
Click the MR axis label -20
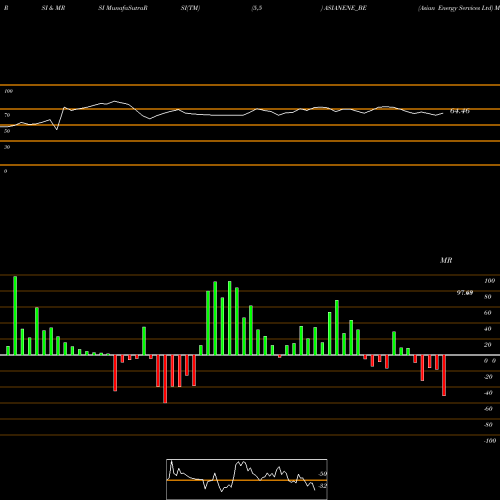(x=488, y=377)
